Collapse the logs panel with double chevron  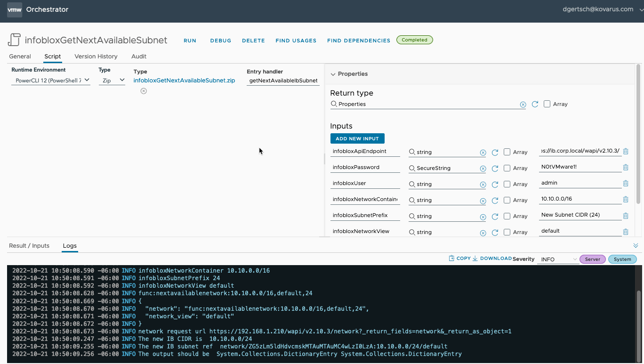coord(636,246)
